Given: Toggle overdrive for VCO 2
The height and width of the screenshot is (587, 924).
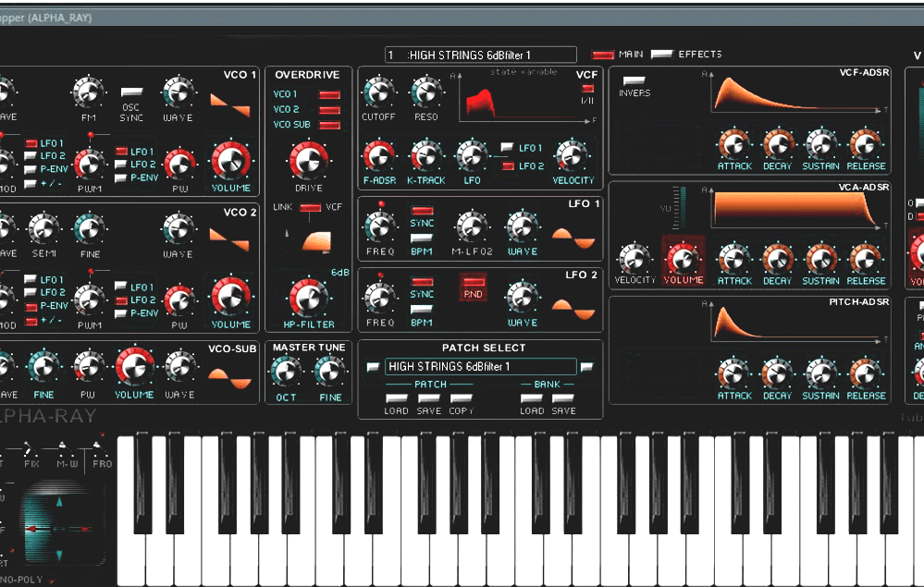Looking at the screenshot, I should coord(329,109).
